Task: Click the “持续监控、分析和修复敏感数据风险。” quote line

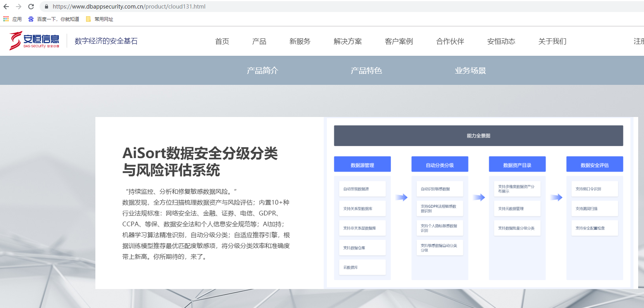Action: coord(181,191)
